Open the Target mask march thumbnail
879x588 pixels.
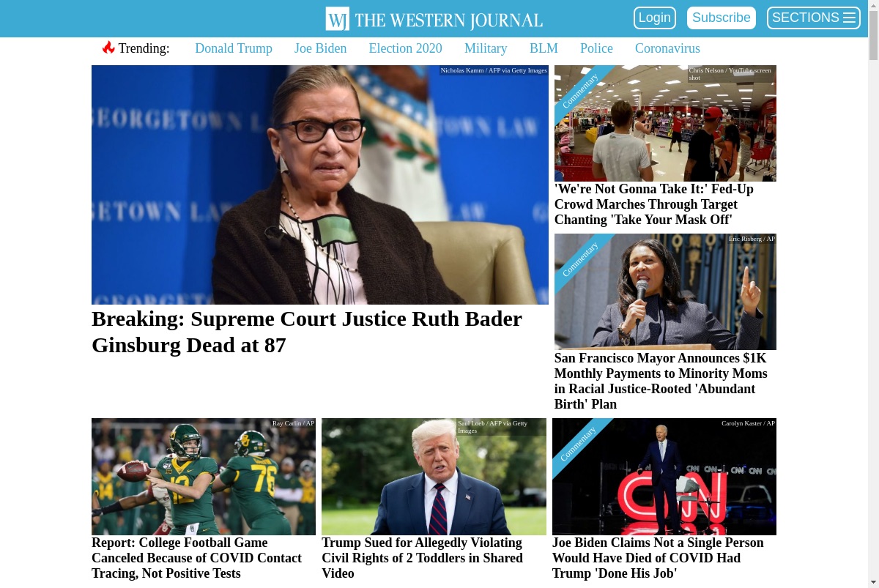click(x=665, y=123)
